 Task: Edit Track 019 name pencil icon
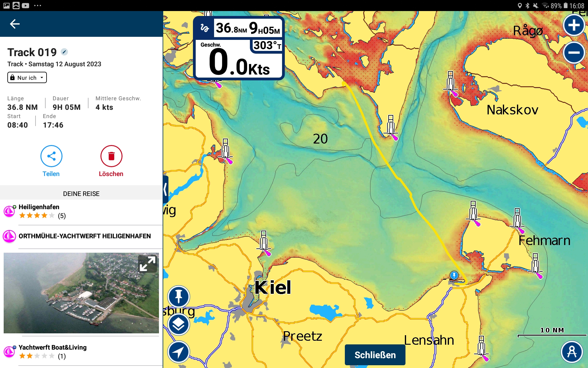coord(64,52)
